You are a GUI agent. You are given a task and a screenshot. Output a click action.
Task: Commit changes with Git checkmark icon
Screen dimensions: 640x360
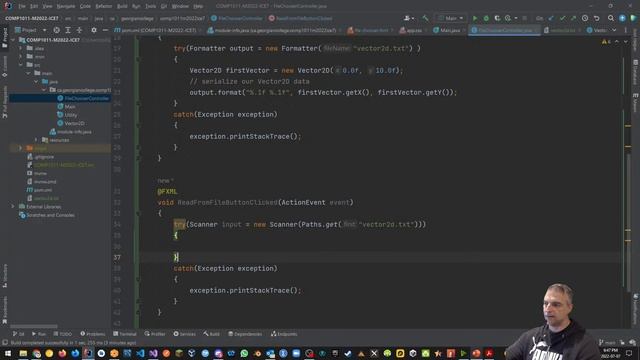(x=562, y=18)
